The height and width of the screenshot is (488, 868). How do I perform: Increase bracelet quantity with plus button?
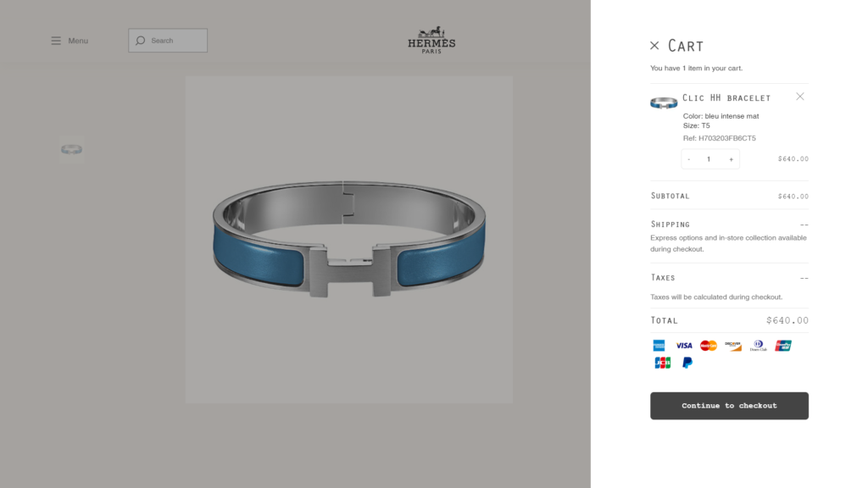tap(732, 159)
